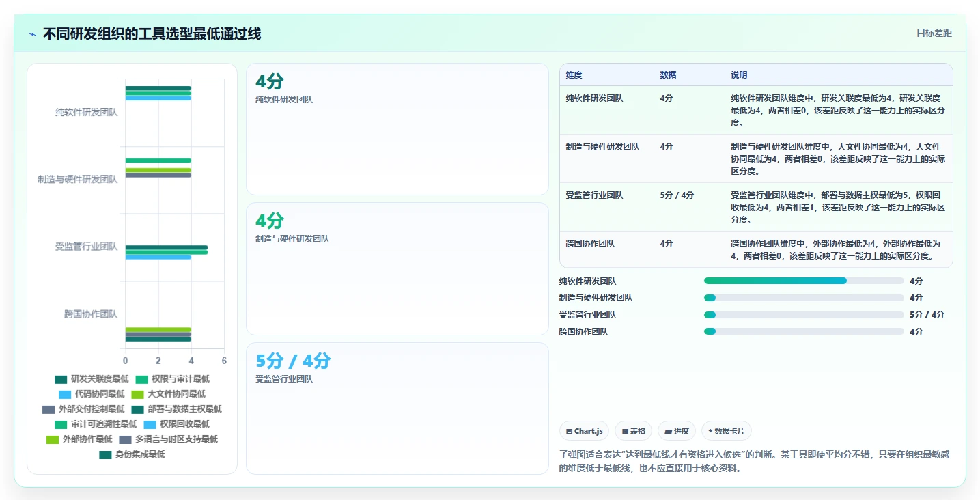The width and height of the screenshot is (980, 500).
Task: Click the lightning icon beside the dashboard title
Action: point(33,34)
